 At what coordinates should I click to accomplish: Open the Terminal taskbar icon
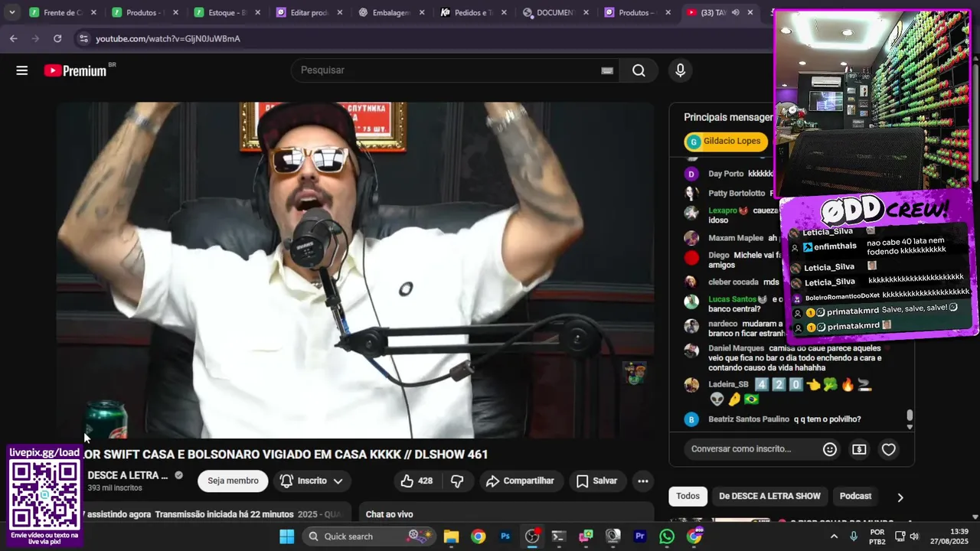[x=559, y=536]
